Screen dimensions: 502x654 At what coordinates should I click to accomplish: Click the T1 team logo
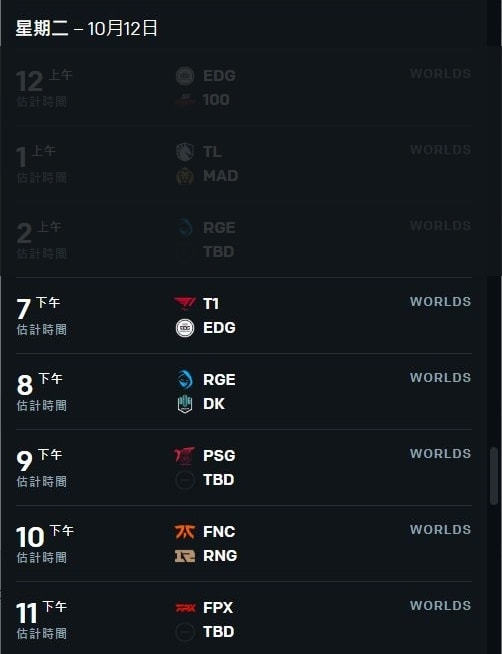point(185,303)
